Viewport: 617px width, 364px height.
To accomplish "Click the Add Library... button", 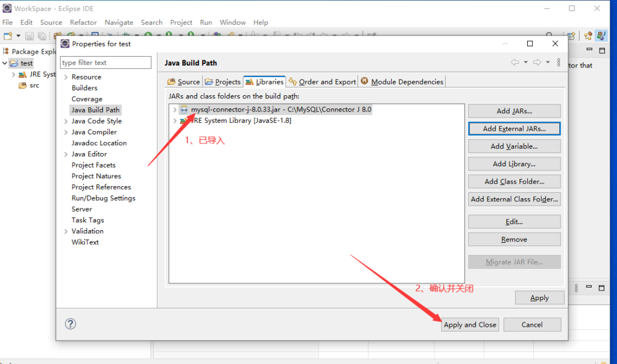I will tap(515, 164).
